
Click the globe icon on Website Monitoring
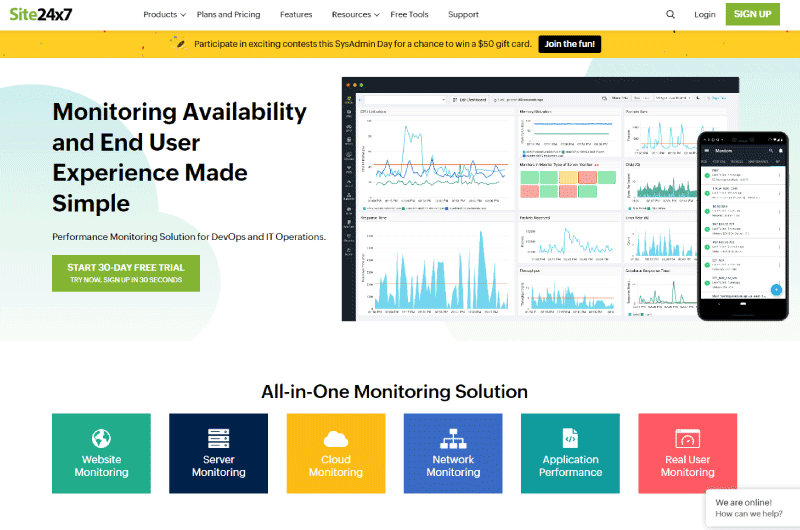tap(101, 438)
